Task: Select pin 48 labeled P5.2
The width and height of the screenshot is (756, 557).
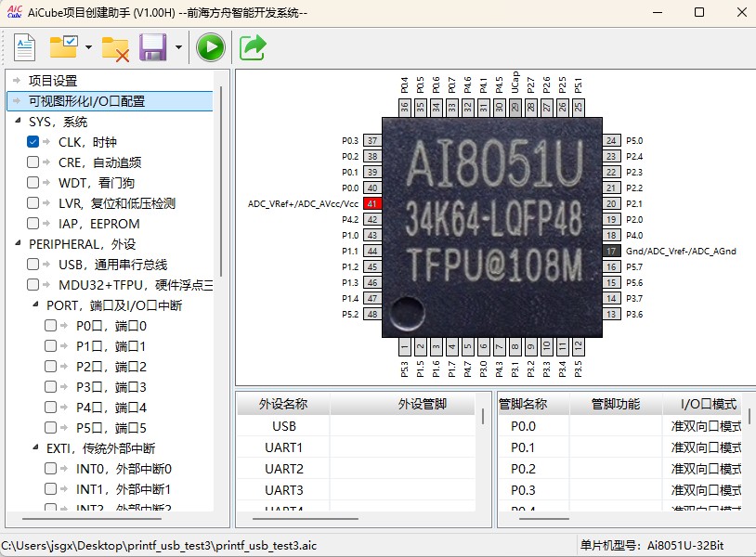Action: 372,314
